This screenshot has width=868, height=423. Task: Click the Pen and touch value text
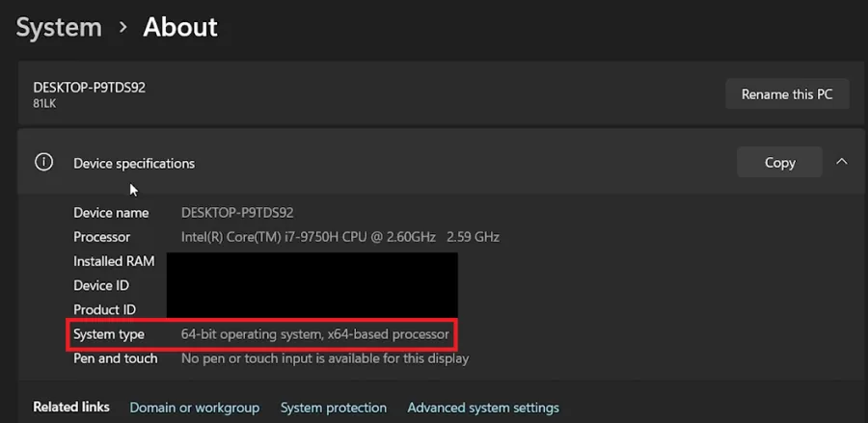(325, 358)
